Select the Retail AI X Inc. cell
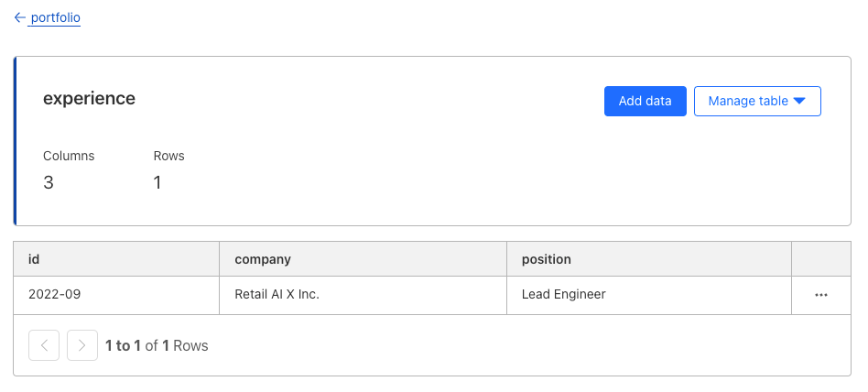868x392 pixels. (363, 295)
